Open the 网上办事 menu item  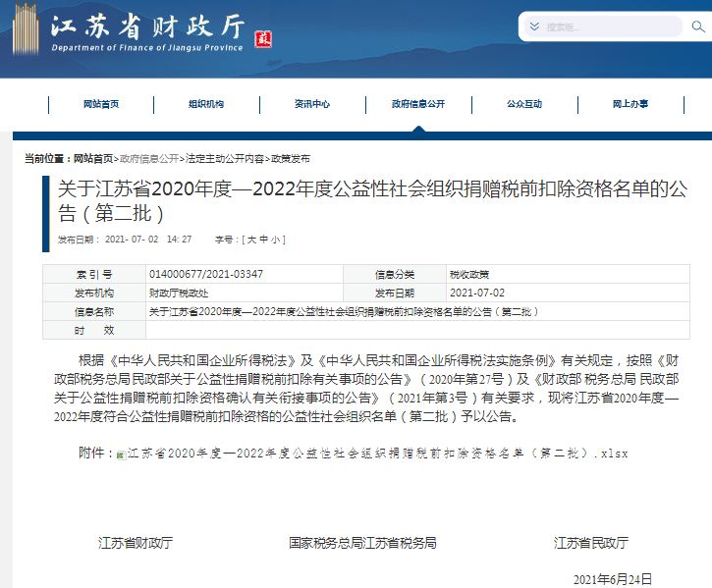click(x=630, y=104)
